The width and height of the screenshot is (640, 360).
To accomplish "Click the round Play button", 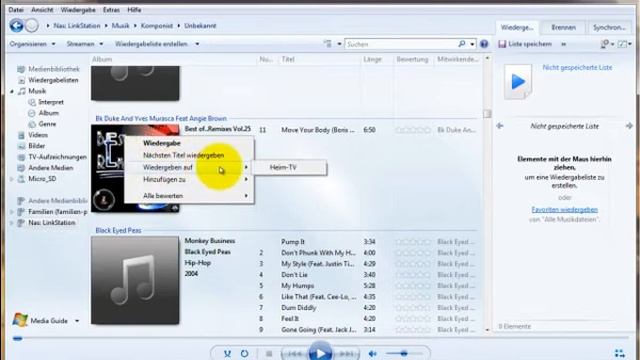I will pyautogui.click(x=320, y=352).
